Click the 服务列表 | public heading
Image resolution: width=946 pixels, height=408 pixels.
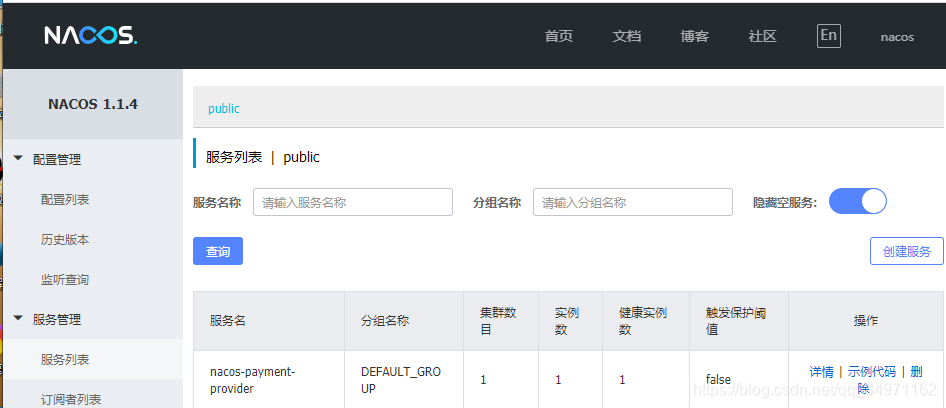[262, 158]
